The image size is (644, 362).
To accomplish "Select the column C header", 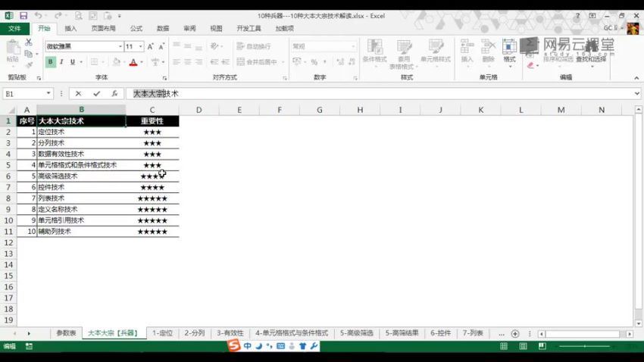I will pos(152,110).
